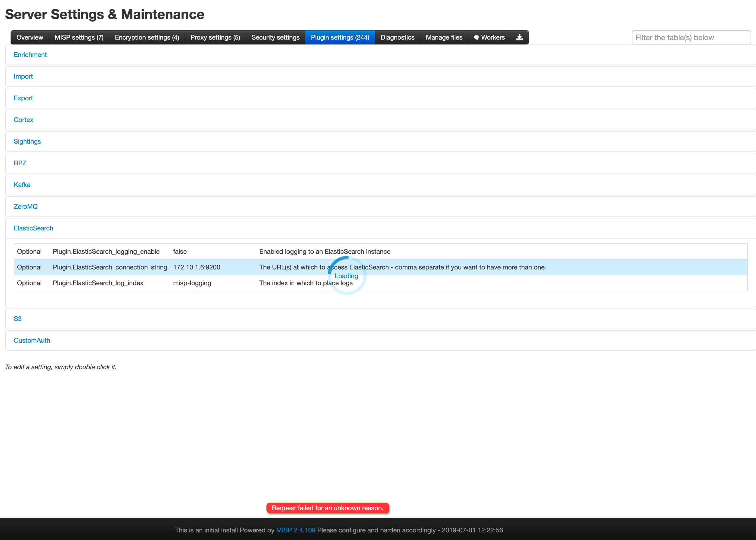
Task: Expand the Kafka plugin settings
Action: click(x=22, y=185)
